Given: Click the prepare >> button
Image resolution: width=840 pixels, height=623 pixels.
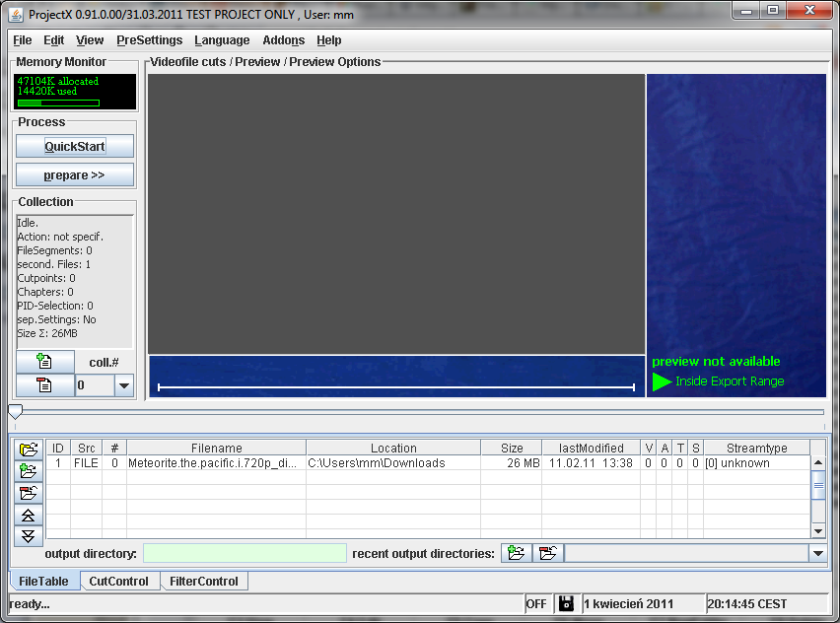Looking at the screenshot, I should click(75, 175).
